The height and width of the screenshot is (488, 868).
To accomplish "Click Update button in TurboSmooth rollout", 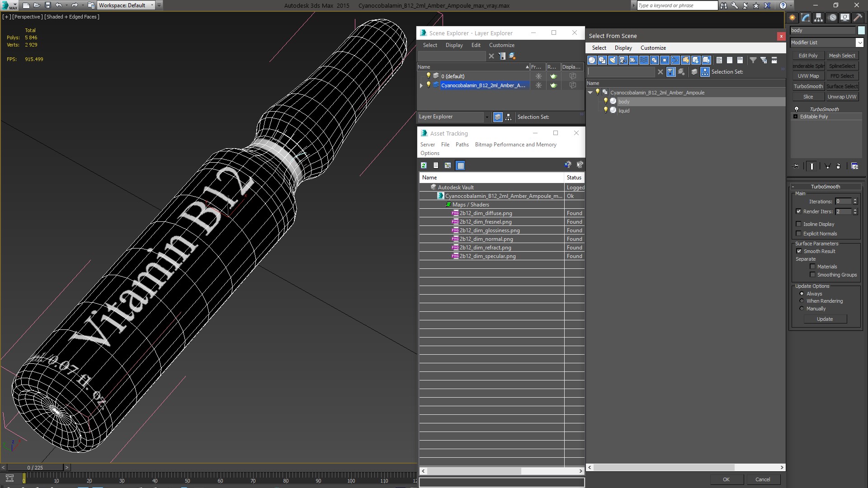I will (x=825, y=319).
